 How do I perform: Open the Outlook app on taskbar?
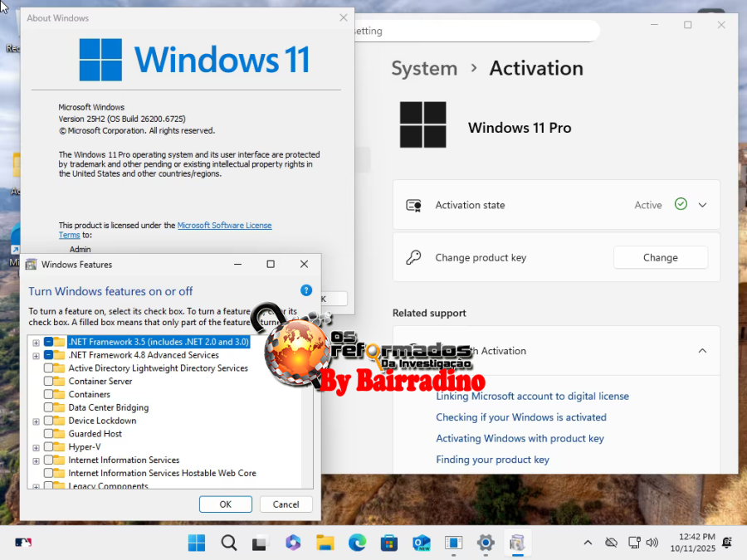422,543
